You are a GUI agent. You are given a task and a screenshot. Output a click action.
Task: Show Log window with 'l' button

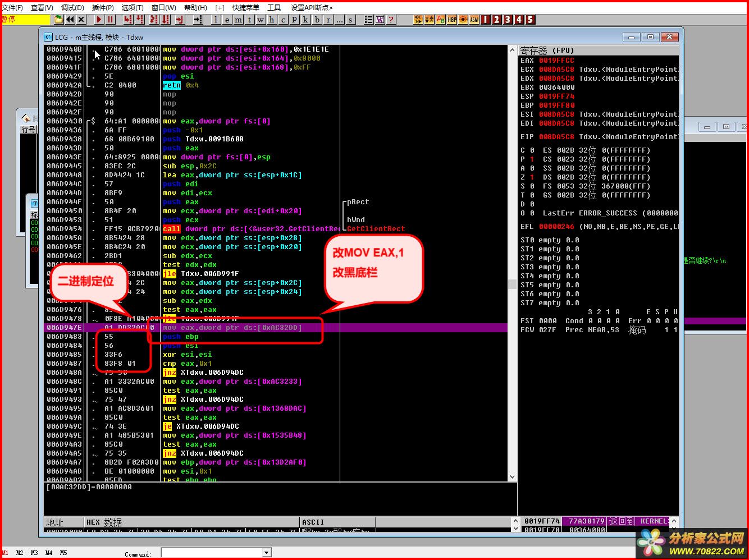(x=216, y=20)
